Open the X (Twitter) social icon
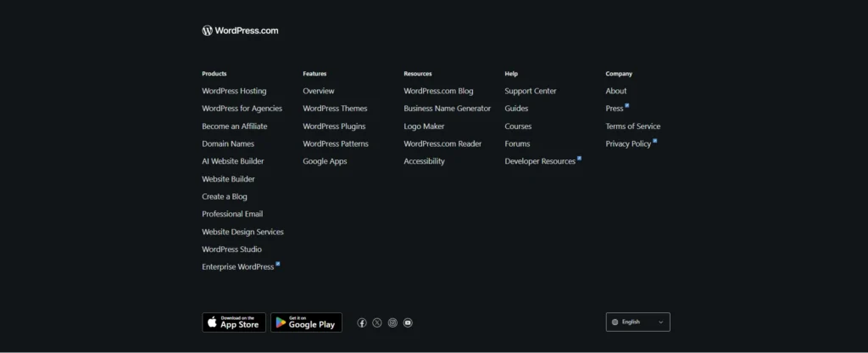This screenshot has height=353, width=868. [x=377, y=322]
